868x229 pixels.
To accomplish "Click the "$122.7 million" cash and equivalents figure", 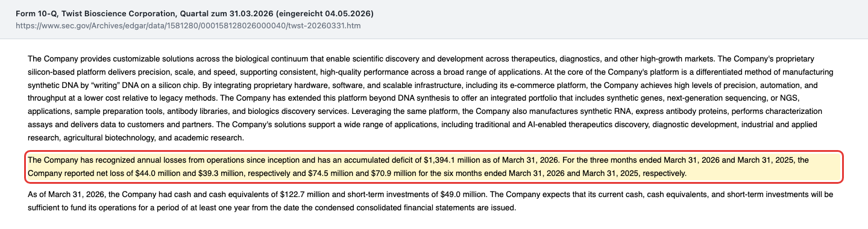I will pos(306,195).
